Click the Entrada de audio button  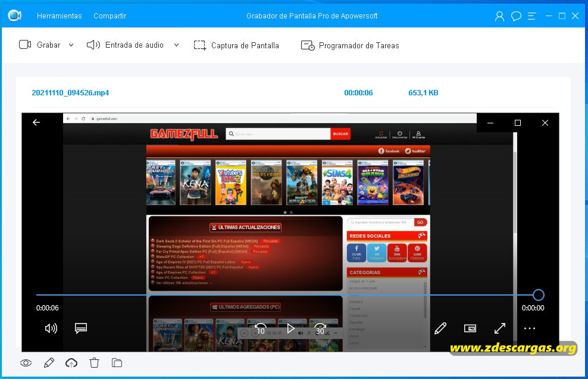pyautogui.click(x=125, y=45)
